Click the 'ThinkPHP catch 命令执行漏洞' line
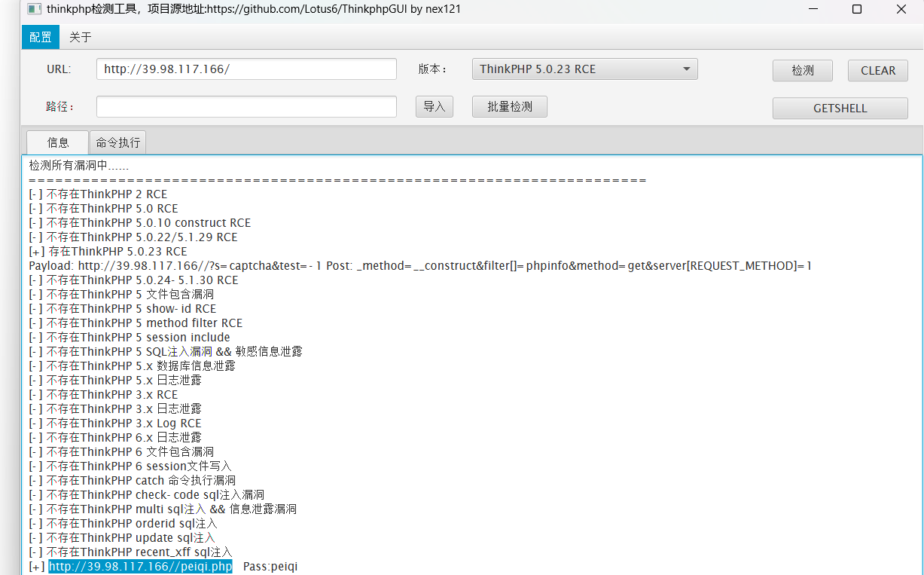The width and height of the screenshot is (924, 575). coord(133,481)
